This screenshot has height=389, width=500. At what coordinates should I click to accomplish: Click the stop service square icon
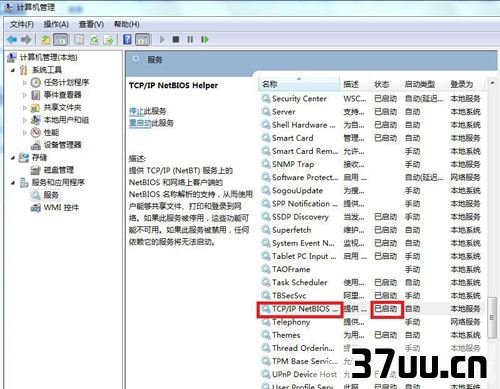pos(176,40)
